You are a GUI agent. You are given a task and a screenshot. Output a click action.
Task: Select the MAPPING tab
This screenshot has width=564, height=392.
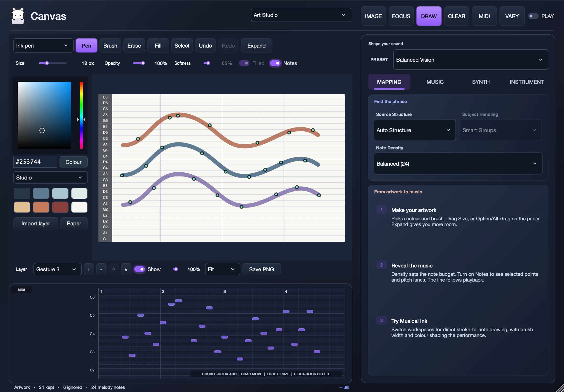(389, 82)
